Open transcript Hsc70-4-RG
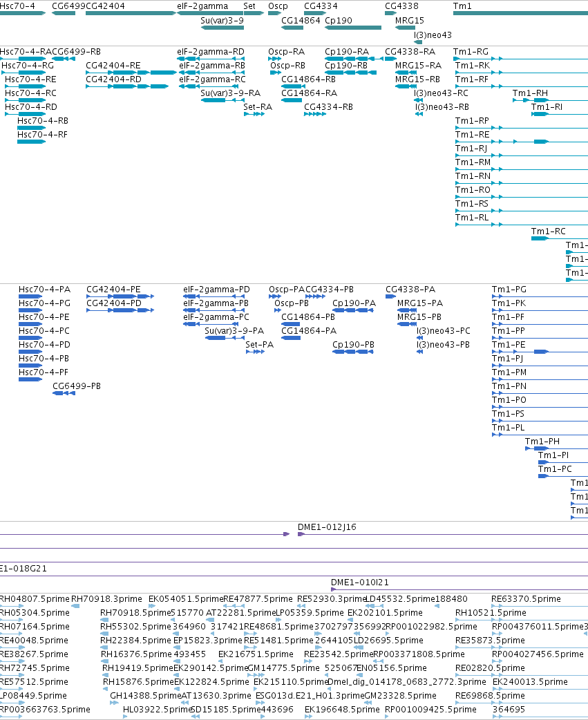 click(x=28, y=65)
